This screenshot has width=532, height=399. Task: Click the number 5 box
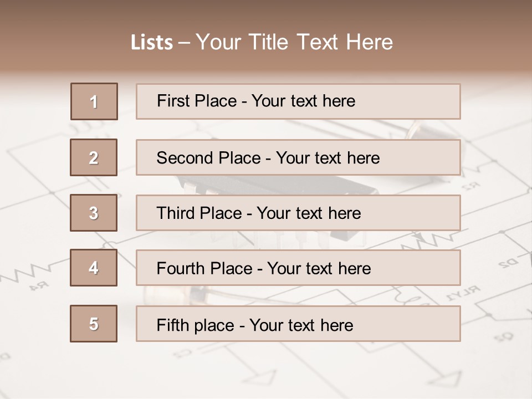[x=94, y=324]
